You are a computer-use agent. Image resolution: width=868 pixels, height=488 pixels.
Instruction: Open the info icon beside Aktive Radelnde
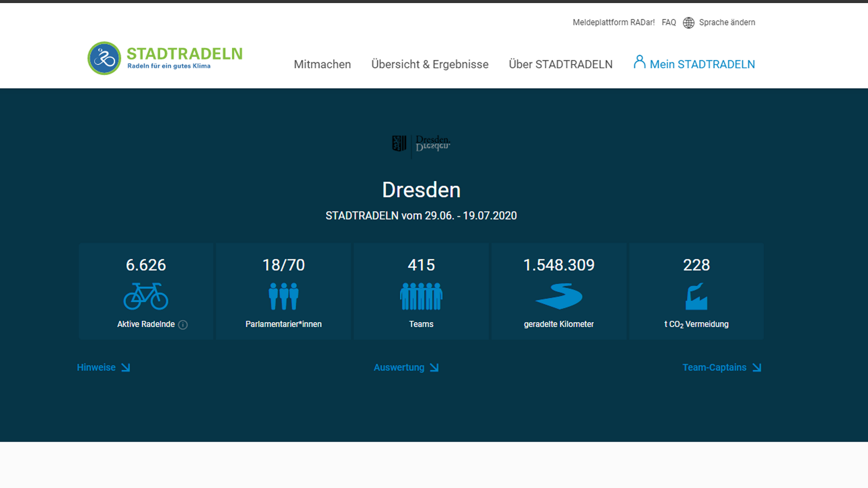(x=183, y=324)
